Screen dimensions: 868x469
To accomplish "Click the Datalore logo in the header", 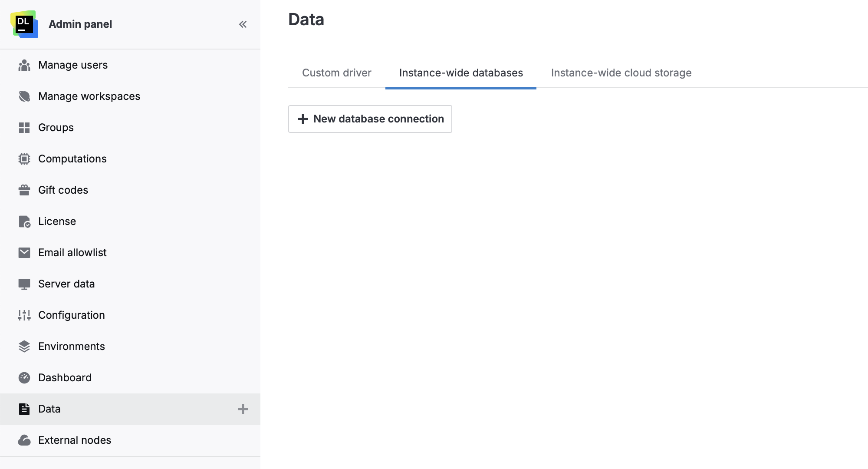I will [x=24, y=24].
